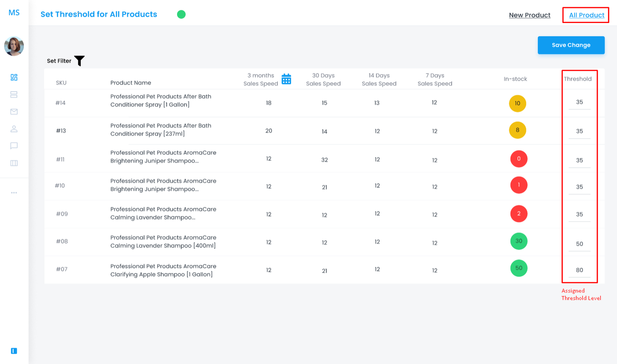617x364 pixels.
Task: Select SKU #11 cell
Action: coord(60,159)
